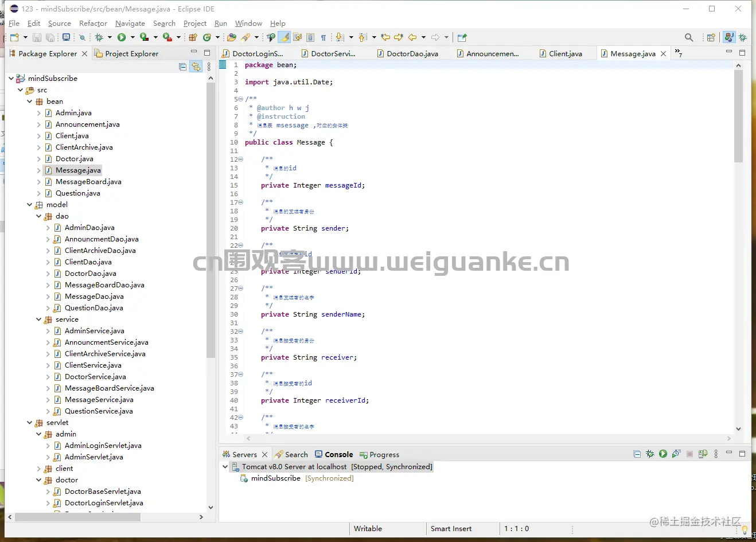Switch to Debug perspective icon
This screenshot has height=542, width=756.
coord(742,37)
